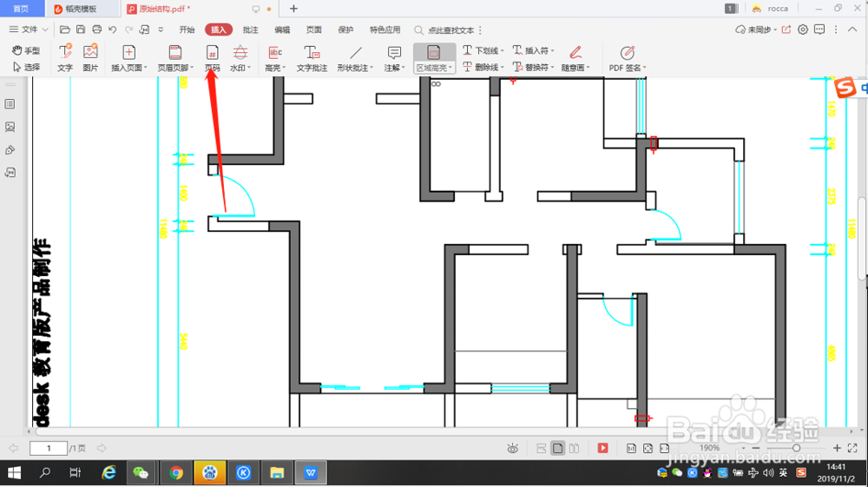Open the comments panel in left sidebar
The width and height of the screenshot is (868, 487).
pos(10,173)
